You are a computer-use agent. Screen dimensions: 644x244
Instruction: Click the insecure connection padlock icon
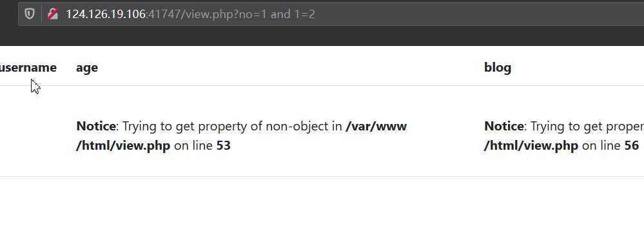[53, 14]
